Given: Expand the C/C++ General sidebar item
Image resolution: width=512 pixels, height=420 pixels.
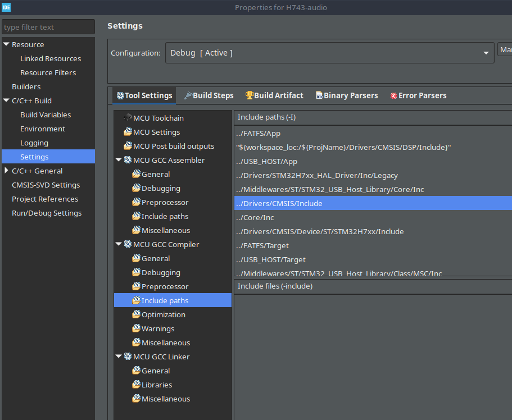Looking at the screenshot, I should (x=6, y=171).
